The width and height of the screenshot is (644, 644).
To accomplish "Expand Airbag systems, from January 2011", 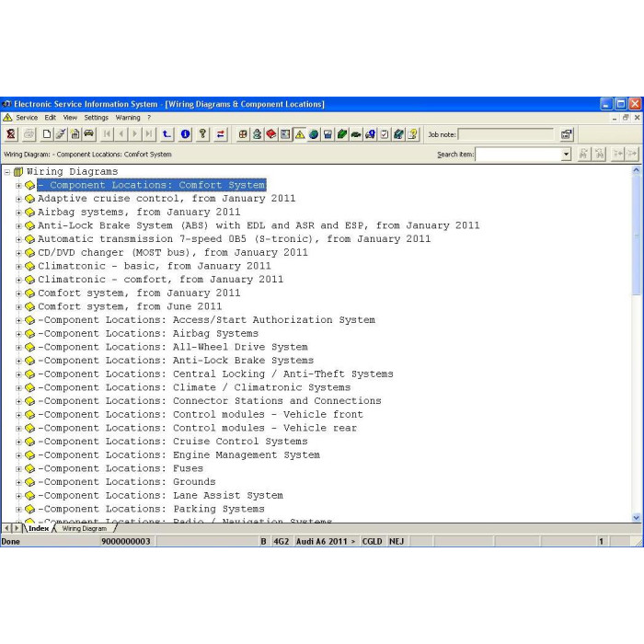I will point(18,213).
